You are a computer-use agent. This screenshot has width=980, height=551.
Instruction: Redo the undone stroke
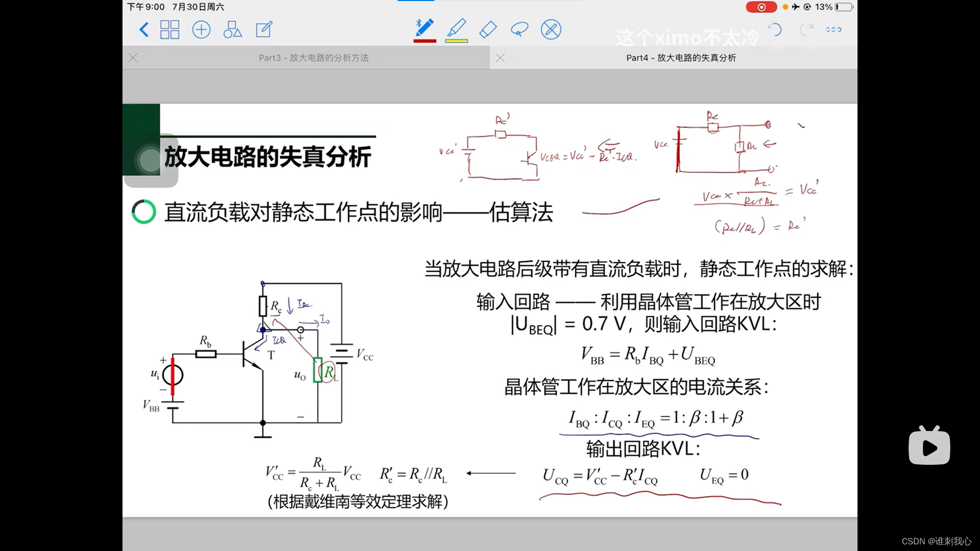(x=806, y=30)
